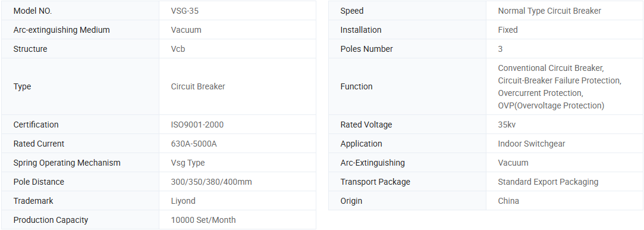Select the Fixed installation value
Viewport: 644px width, 230px height.
pos(508,30)
